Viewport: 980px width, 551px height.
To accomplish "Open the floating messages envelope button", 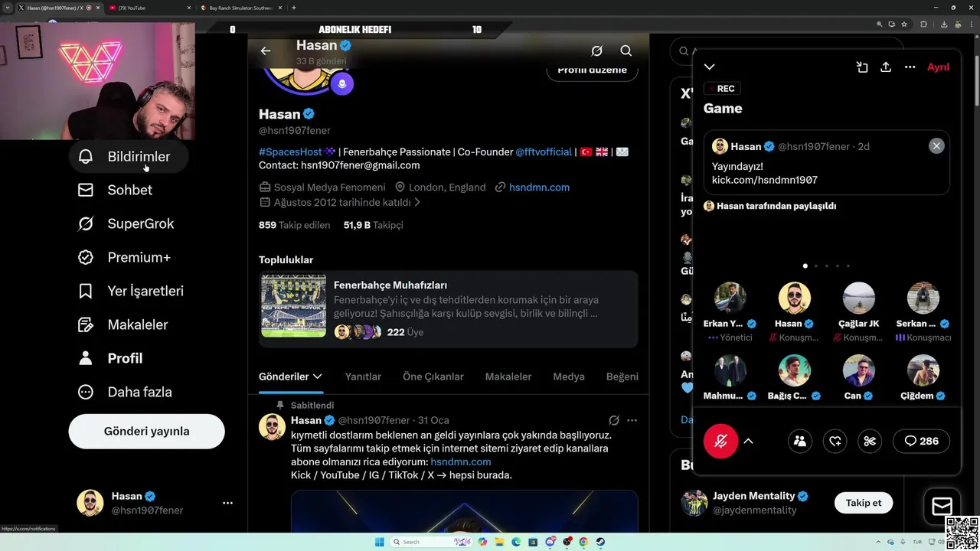I will pos(942,506).
